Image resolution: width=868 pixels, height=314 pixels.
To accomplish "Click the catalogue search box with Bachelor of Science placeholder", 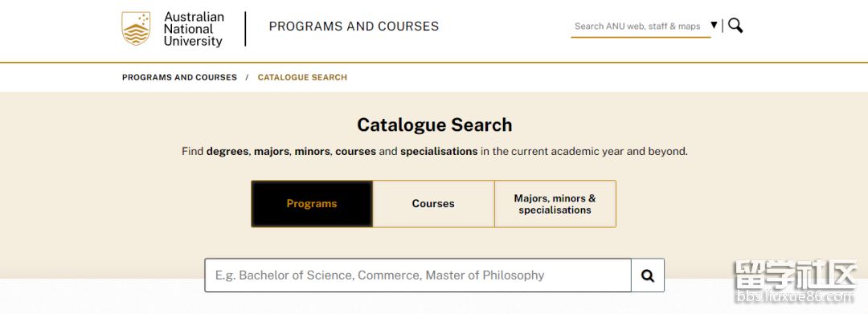I will pos(418,275).
